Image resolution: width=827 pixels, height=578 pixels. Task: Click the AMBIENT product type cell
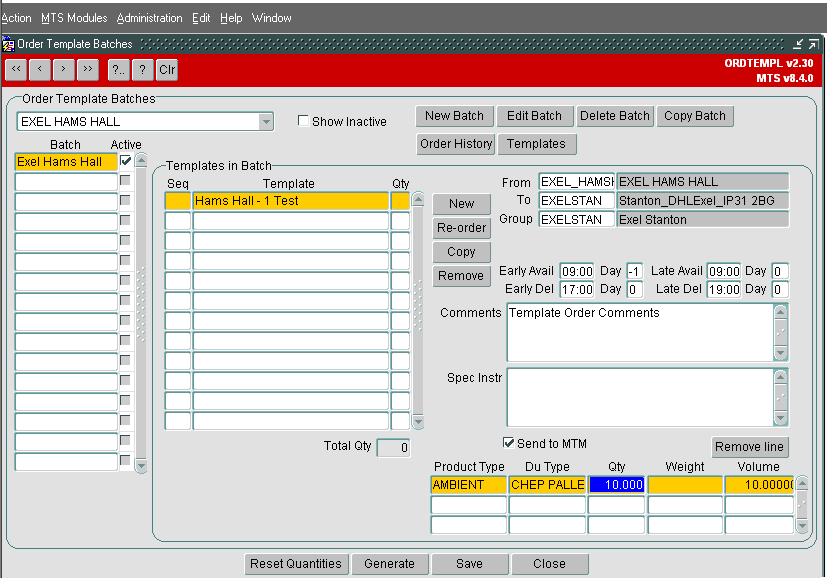coord(469,485)
